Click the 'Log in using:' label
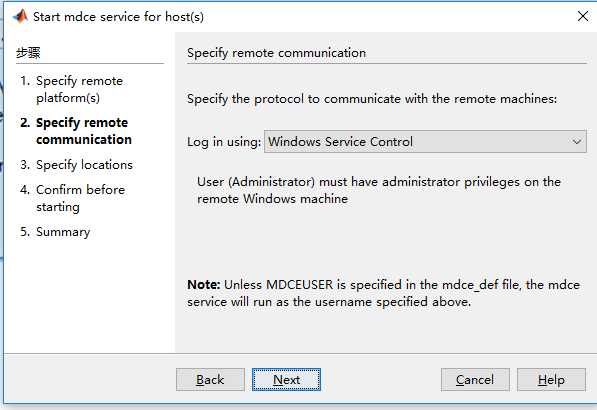 224,142
